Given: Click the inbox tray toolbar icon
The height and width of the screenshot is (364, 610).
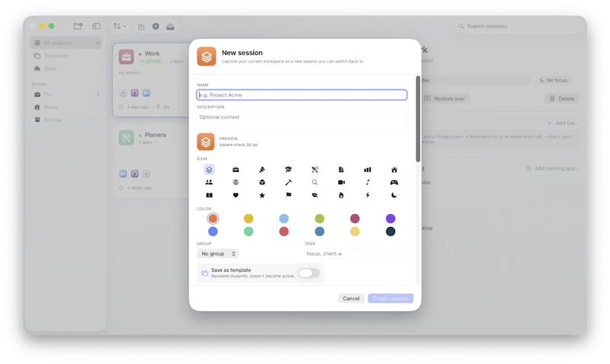Looking at the screenshot, I should coord(170,26).
